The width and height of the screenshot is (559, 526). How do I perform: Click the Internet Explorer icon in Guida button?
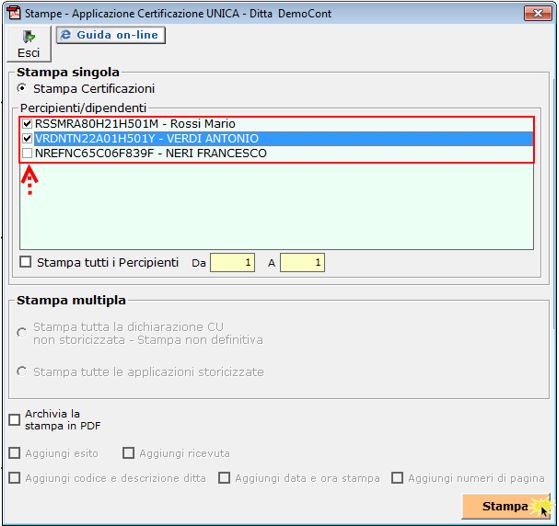tap(66, 35)
